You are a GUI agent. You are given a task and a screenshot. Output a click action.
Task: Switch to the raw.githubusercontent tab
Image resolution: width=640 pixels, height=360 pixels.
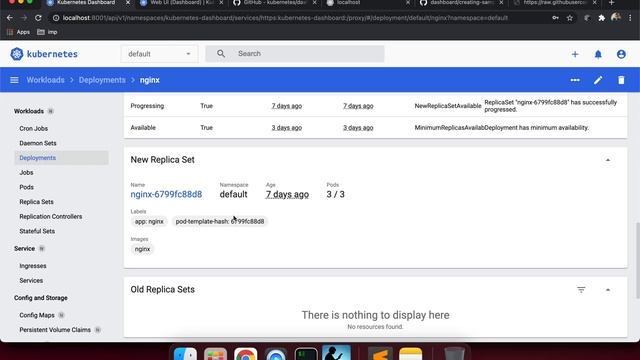(554, 3)
